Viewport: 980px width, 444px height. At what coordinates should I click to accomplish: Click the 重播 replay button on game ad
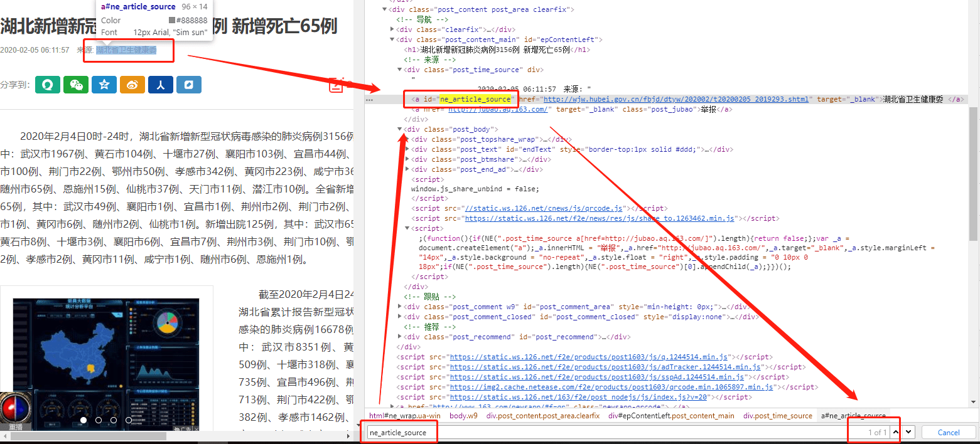pos(15,427)
